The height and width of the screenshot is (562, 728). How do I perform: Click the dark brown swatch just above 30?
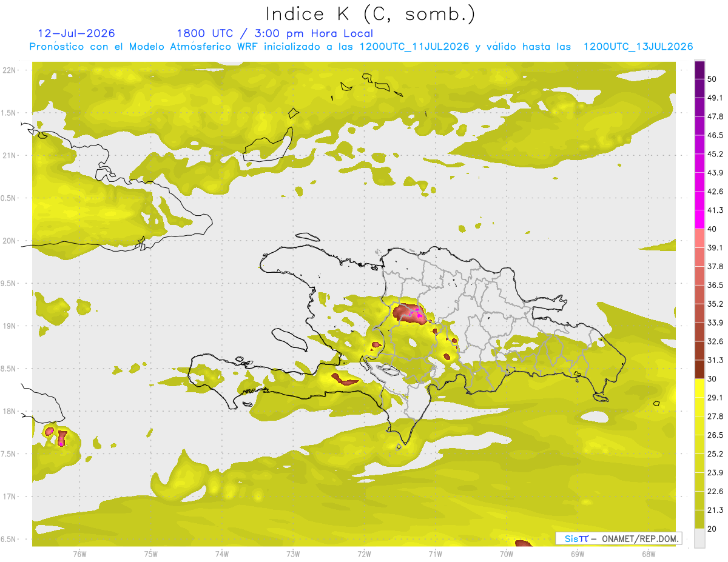pyautogui.click(x=700, y=369)
